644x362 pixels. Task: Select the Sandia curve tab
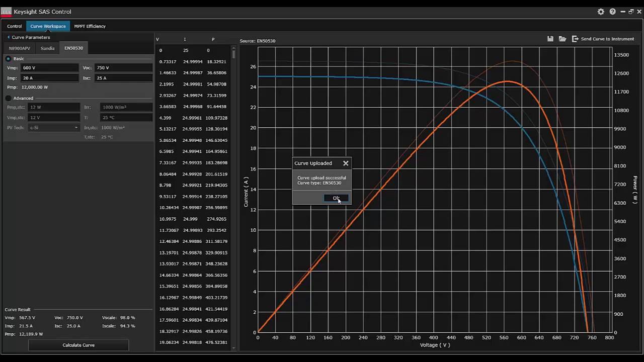(x=47, y=48)
